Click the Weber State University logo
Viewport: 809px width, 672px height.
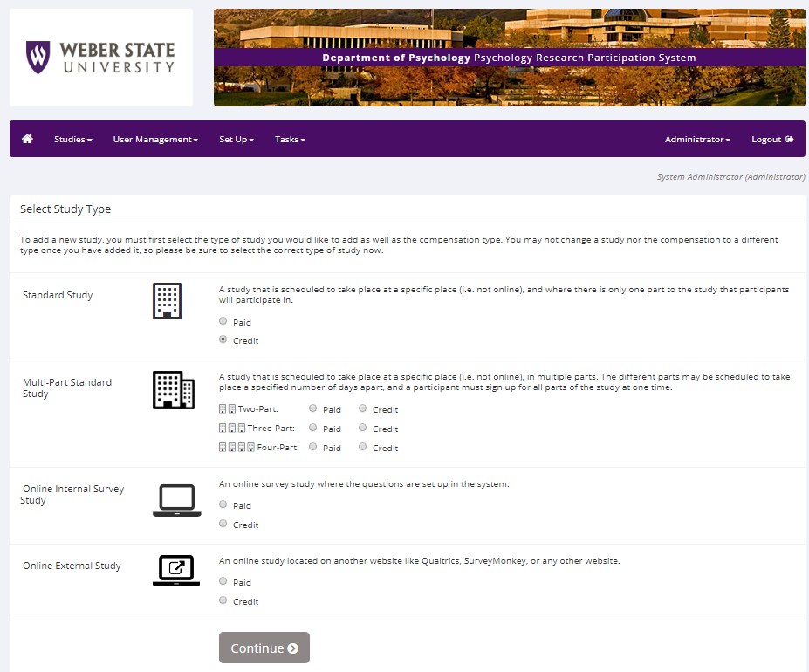point(100,58)
